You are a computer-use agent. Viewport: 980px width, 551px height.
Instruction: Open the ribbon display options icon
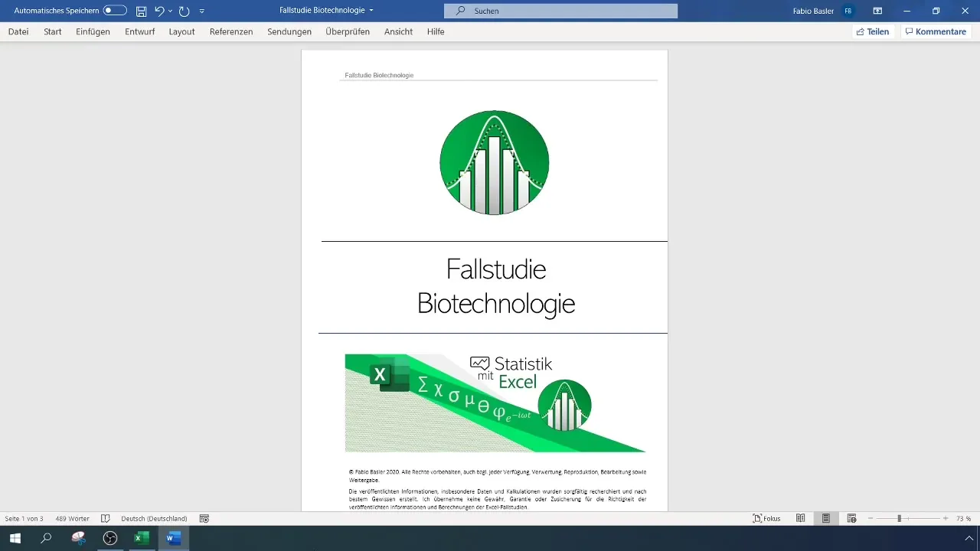877,11
